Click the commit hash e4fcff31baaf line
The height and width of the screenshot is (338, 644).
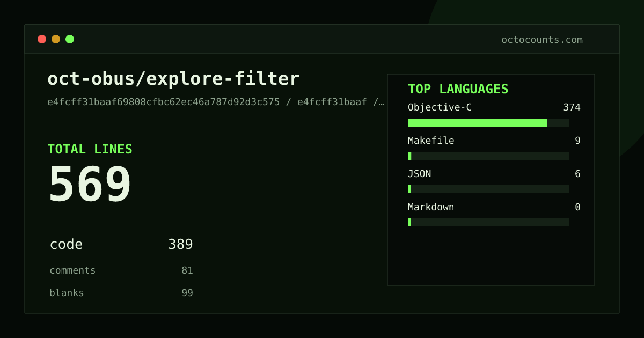216,102
